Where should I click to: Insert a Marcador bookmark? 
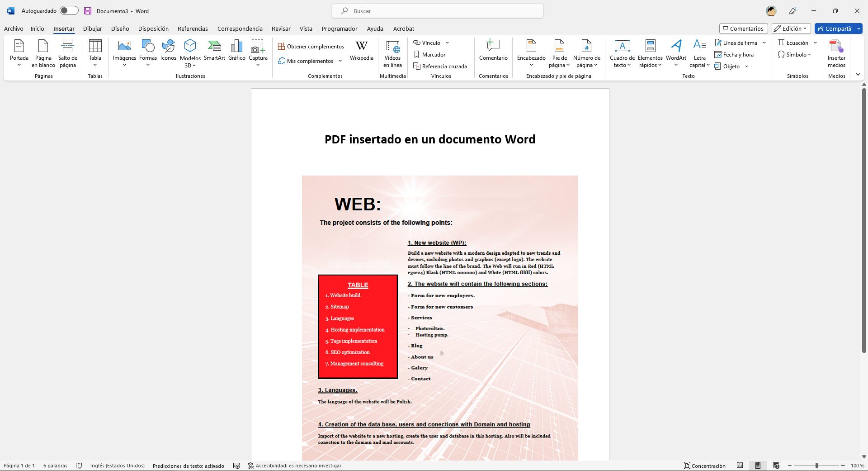point(429,55)
